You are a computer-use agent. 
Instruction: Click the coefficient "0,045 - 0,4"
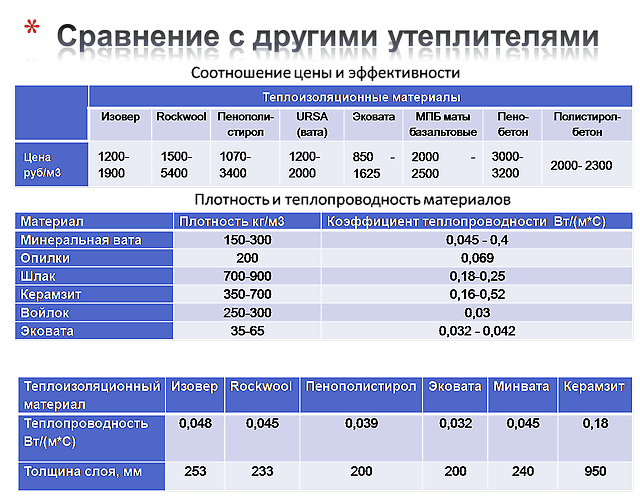pos(477,240)
